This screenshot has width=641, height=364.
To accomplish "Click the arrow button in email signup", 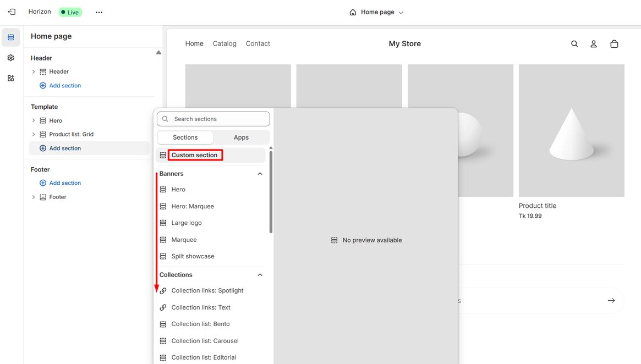I will 611,300.
